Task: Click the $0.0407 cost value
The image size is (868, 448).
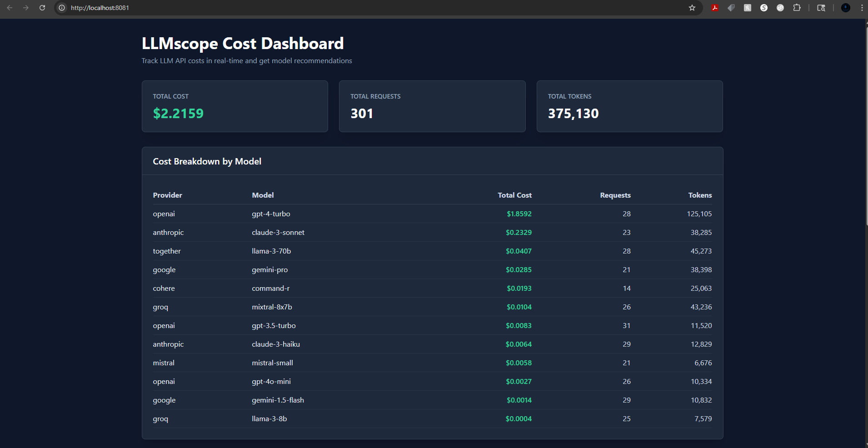Action: tap(519, 251)
